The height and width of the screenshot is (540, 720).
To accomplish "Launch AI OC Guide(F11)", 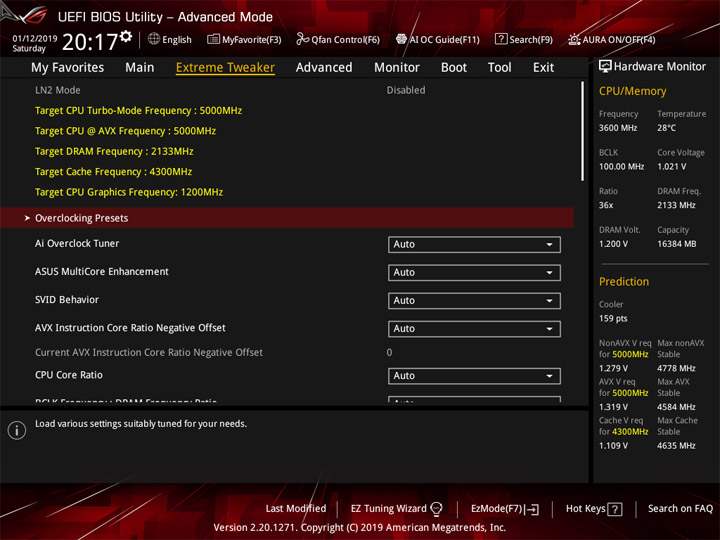I will click(x=438, y=39).
